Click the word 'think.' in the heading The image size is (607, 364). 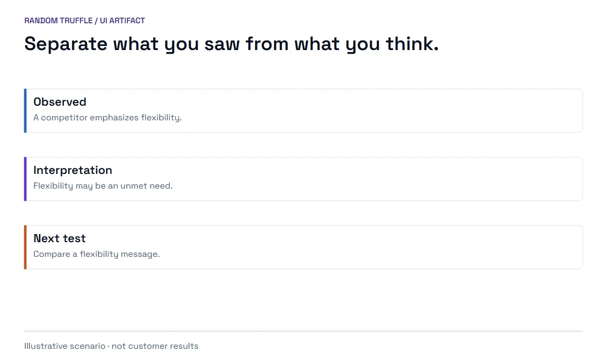pos(412,44)
